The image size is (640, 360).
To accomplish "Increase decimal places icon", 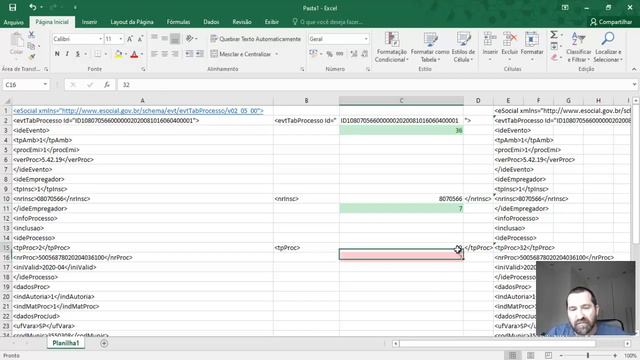I will (353, 54).
